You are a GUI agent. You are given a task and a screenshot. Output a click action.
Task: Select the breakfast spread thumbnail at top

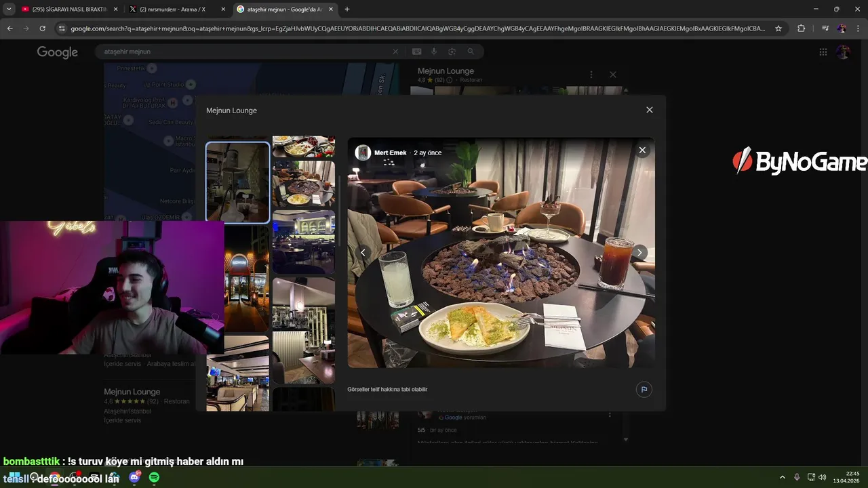point(303,146)
